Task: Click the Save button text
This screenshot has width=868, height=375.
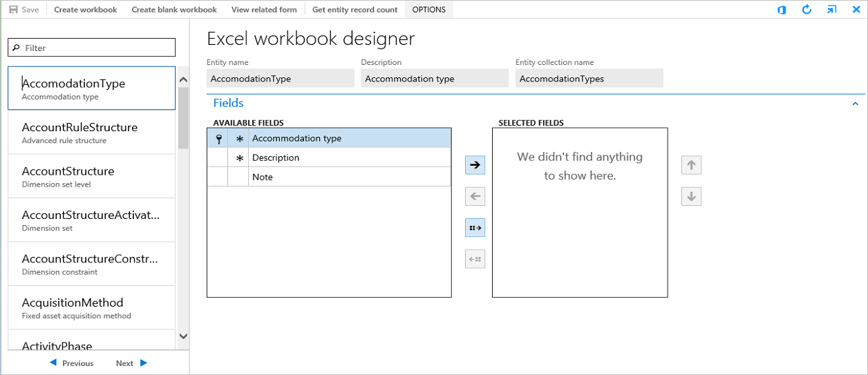Action: (30, 10)
